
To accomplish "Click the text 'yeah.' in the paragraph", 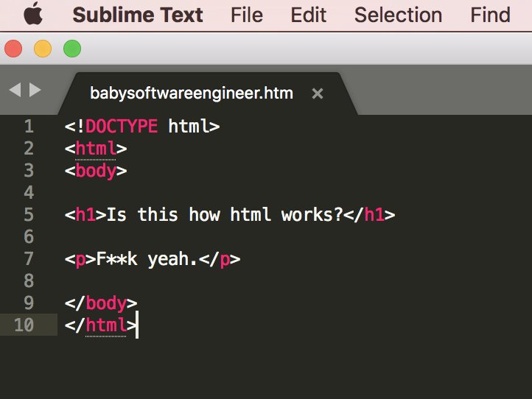I will [172, 260].
